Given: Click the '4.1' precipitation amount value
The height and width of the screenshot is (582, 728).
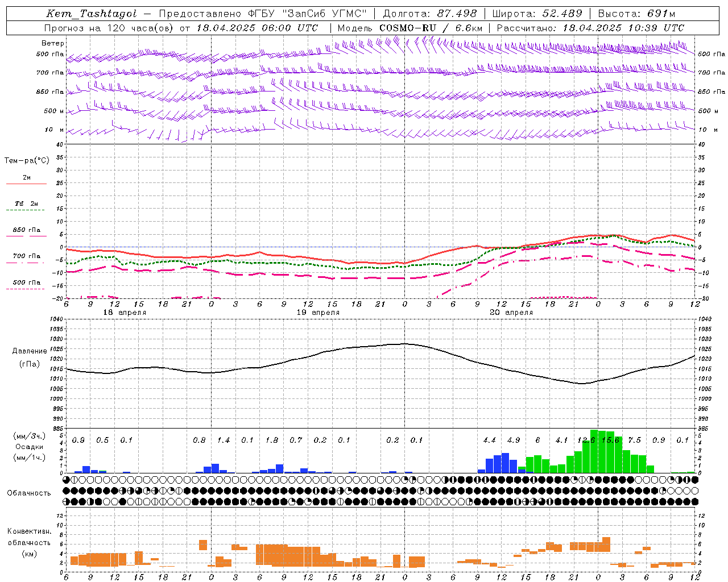Looking at the screenshot, I should pyautogui.click(x=562, y=440).
